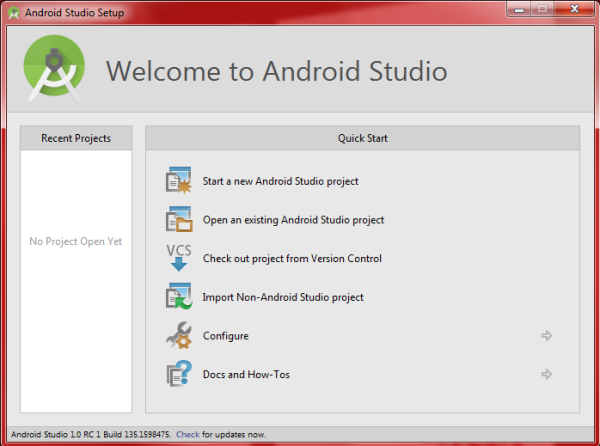Click the import project icon with green arrow
The image size is (600, 446).
179,296
